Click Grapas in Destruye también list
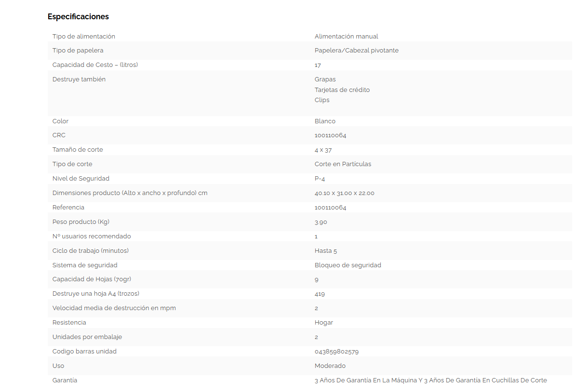Screen dimensions: 587x392 coord(325,79)
